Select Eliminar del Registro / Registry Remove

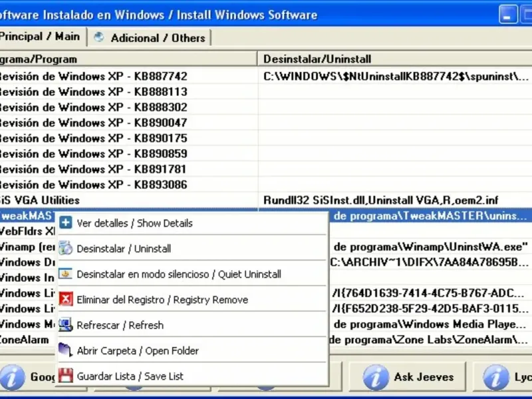(192, 299)
